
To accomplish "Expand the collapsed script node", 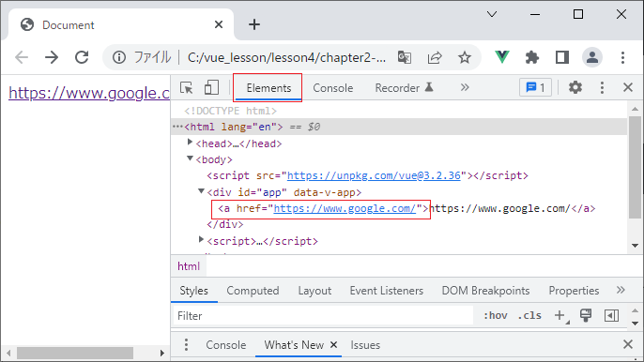I will coord(201,239).
